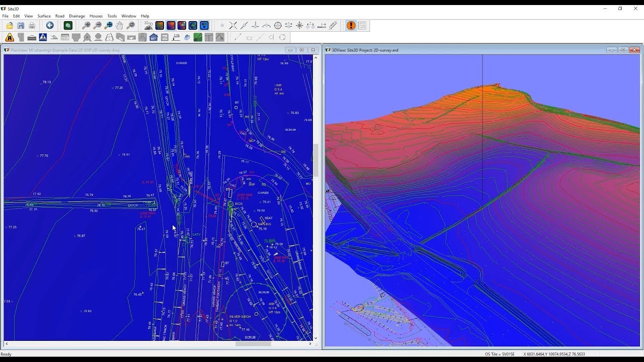
Task: Open the Road menu
Action: click(60, 16)
